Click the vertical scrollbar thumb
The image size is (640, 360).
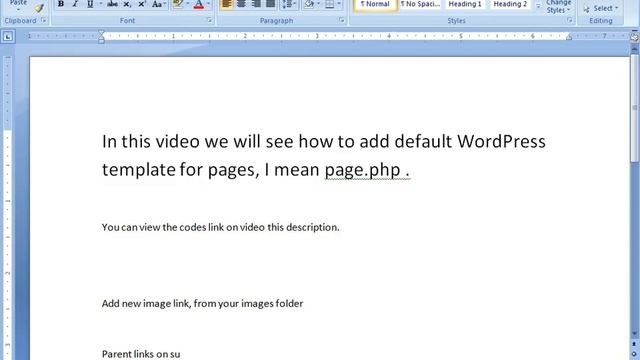(634, 108)
